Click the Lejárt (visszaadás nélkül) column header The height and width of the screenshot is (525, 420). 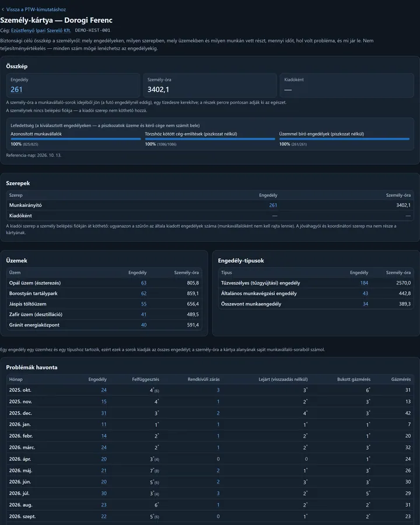[x=283, y=380]
